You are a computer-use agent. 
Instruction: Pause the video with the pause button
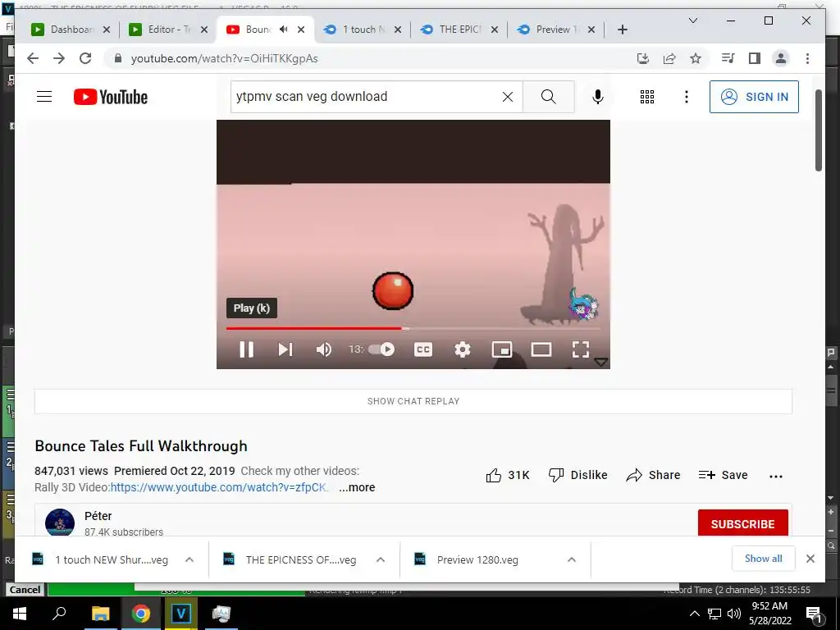pyautogui.click(x=246, y=349)
